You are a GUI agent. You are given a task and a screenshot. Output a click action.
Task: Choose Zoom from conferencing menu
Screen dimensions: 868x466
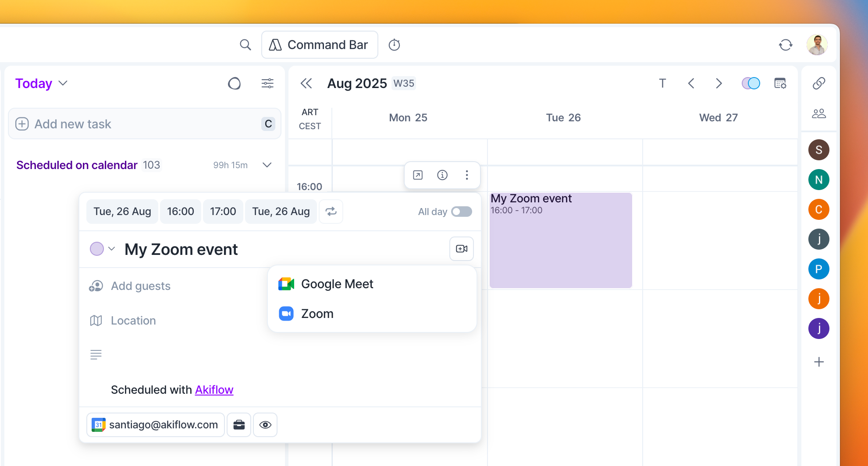click(372, 314)
